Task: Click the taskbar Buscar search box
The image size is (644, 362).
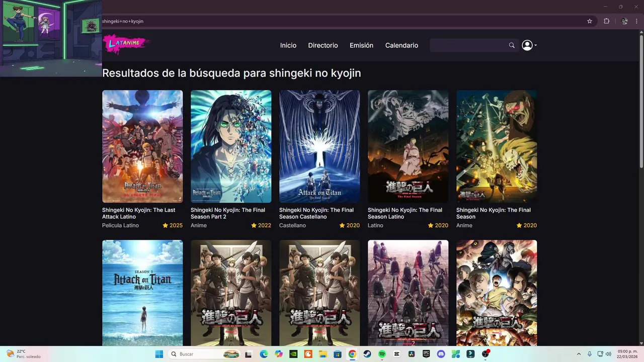Action: pyautogui.click(x=204, y=354)
